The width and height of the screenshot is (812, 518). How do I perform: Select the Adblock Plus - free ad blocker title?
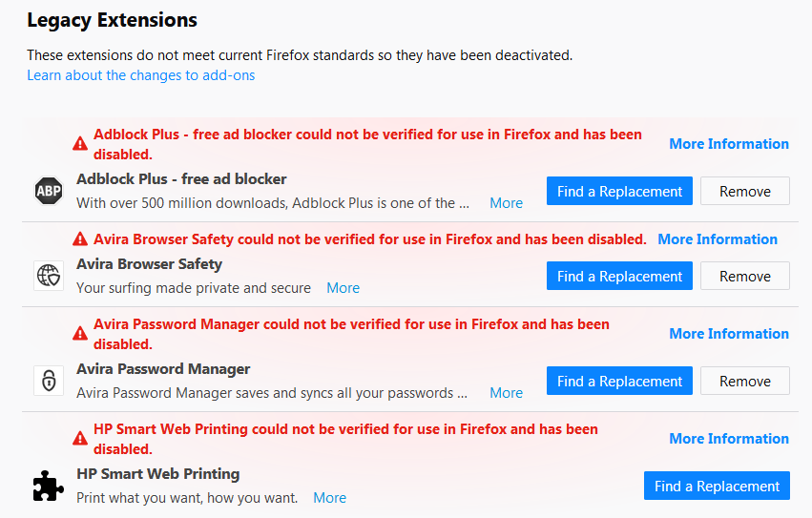[181, 179]
